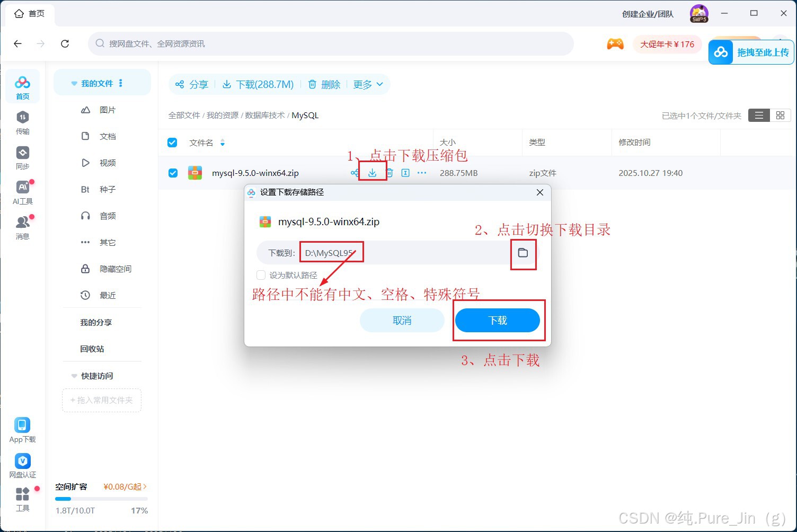This screenshot has width=797, height=532.
Task: Open the 消息 notifications icon
Action: tap(22, 227)
